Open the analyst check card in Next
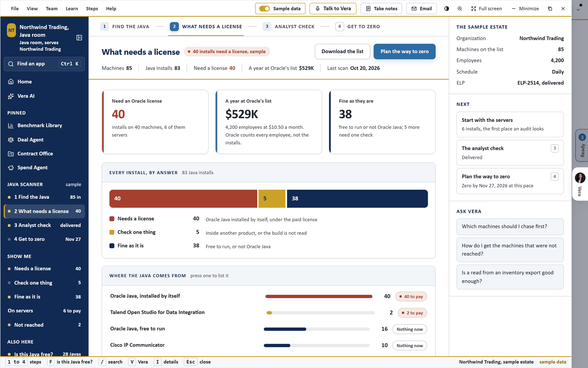 510,153
